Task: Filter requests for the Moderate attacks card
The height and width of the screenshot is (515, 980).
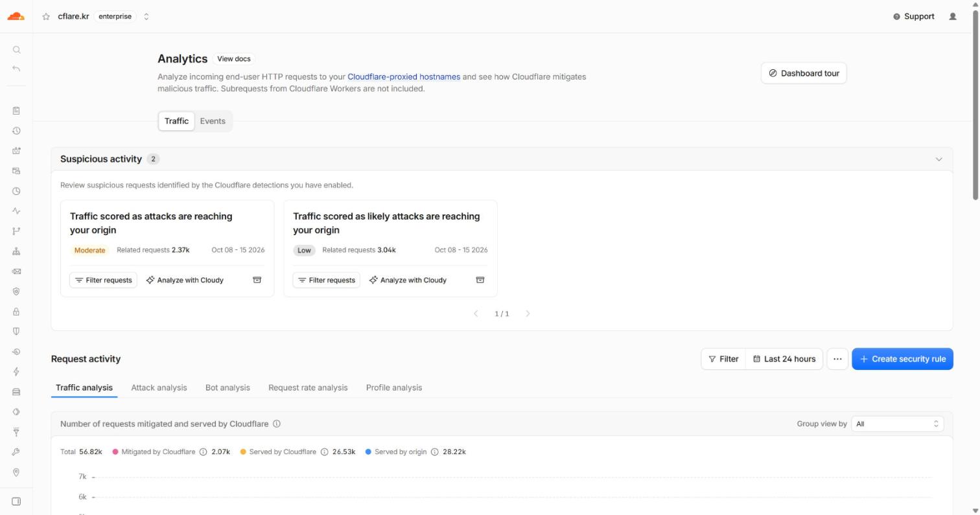Action: pyautogui.click(x=103, y=280)
